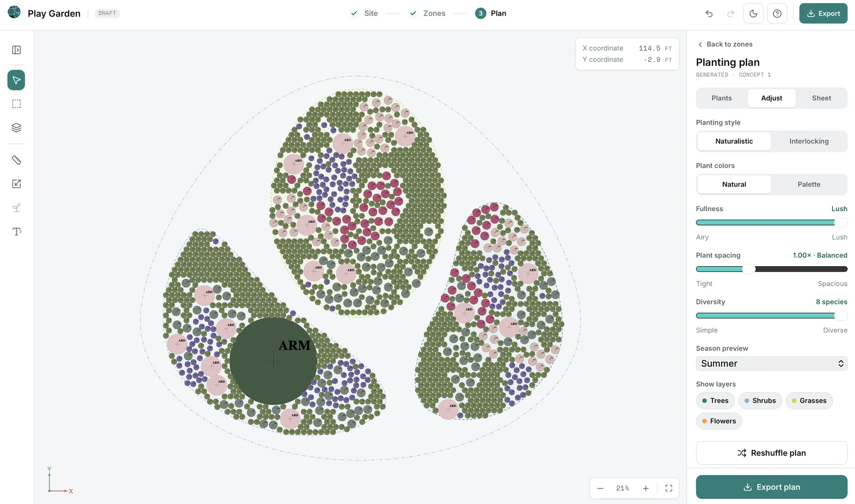Go to the Zones step
855x504 pixels.
[x=427, y=13]
